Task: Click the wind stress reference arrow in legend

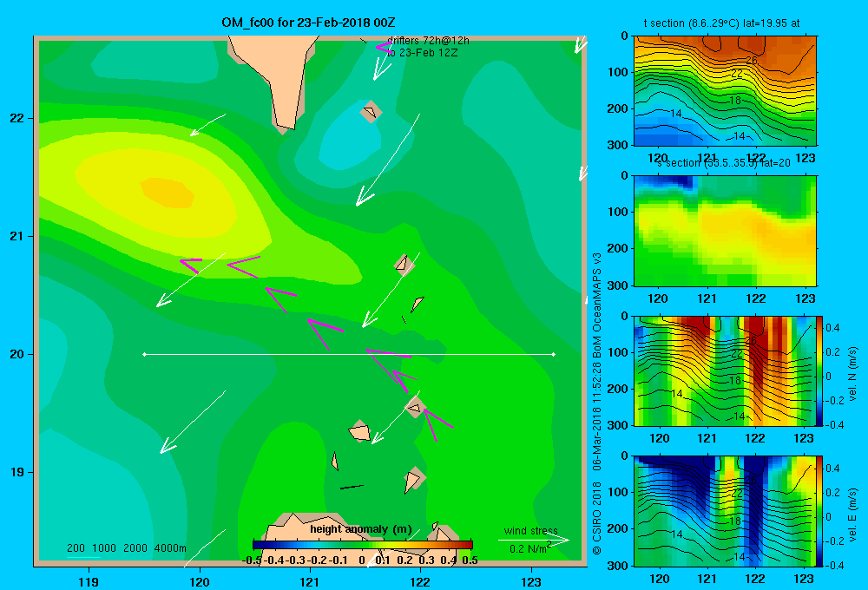Action: pyautogui.click(x=534, y=540)
